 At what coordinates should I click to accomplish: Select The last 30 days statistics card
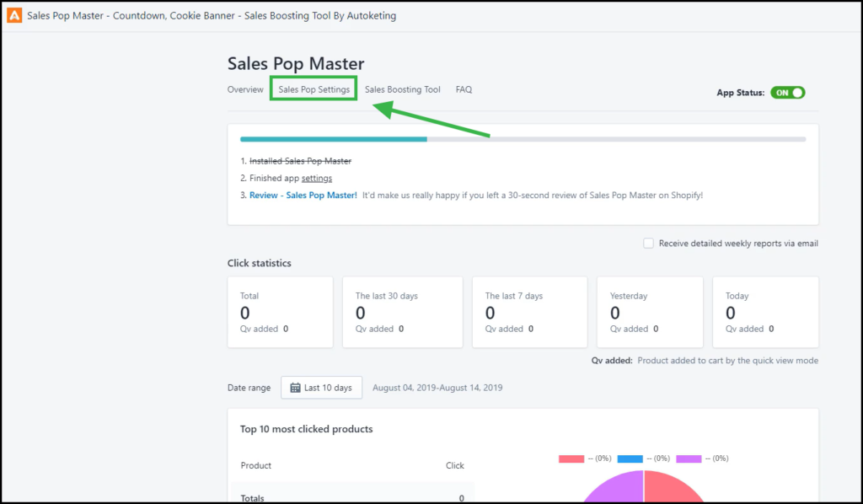(402, 312)
